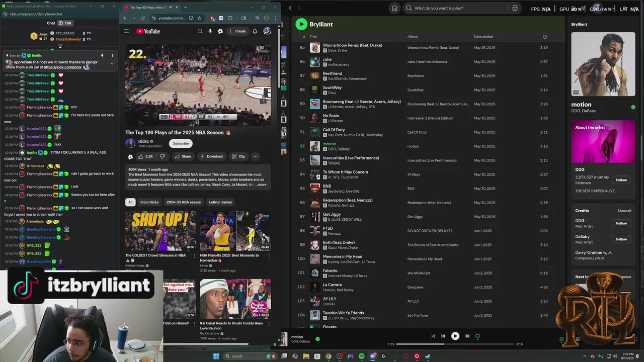The width and height of the screenshot is (644, 362).
Task: Click Spotify play button in bottom bar
Action: [x=455, y=336]
